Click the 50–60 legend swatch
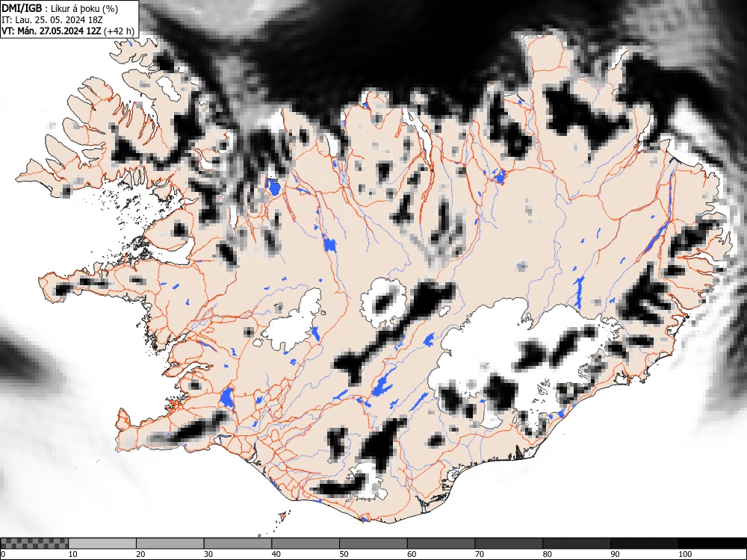Image resolution: width=747 pixels, height=560 pixels. 373,544
